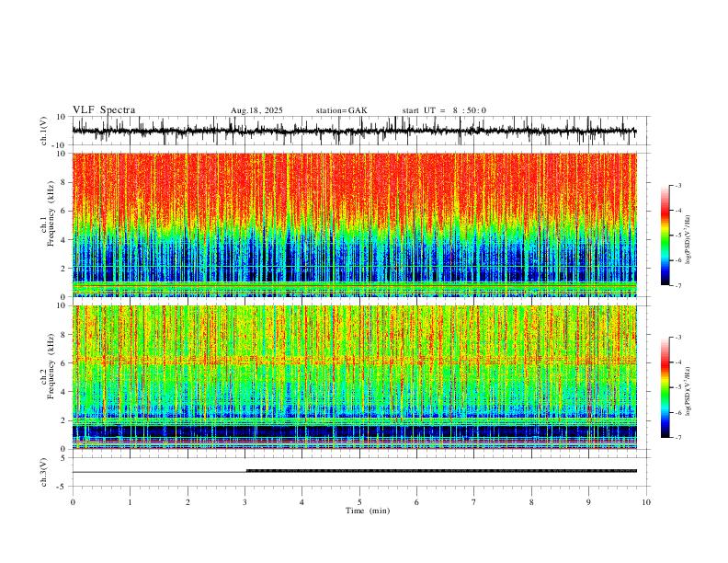
Task: Click time-axis tick label "3"
Action: coord(245,502)
